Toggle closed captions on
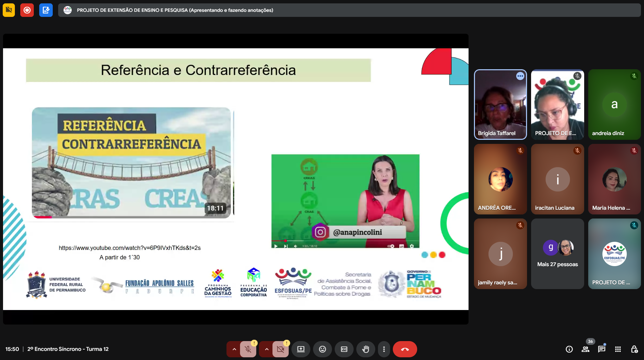644x360 pixels. (344, 349)
